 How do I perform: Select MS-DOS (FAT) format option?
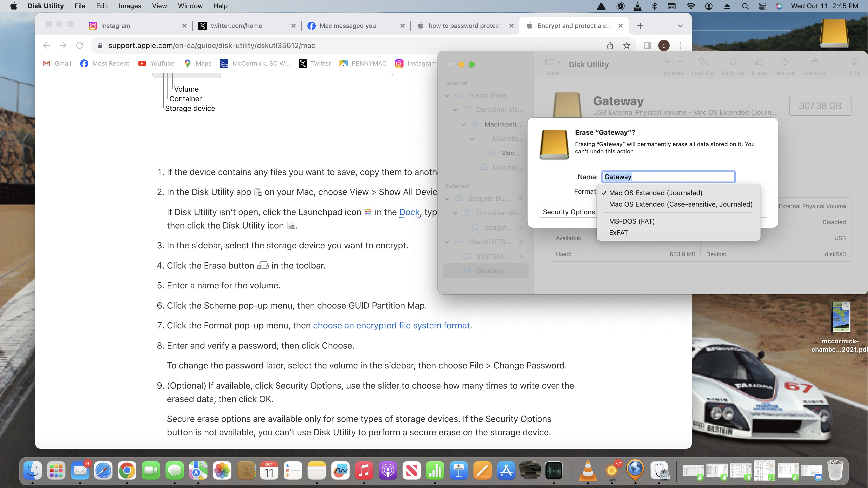(632, 221)
